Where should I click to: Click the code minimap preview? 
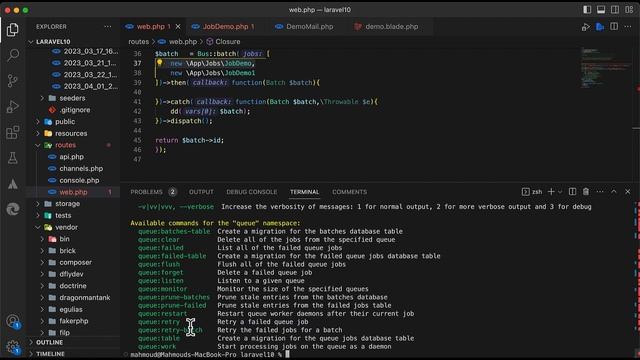[x=607, y=68]
